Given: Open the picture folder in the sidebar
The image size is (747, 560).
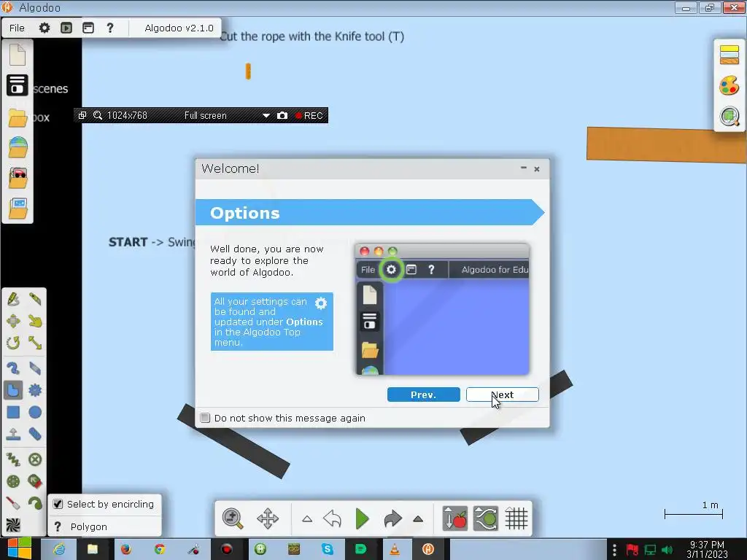Looking at the screenshot, I should (x=18, y=208).
